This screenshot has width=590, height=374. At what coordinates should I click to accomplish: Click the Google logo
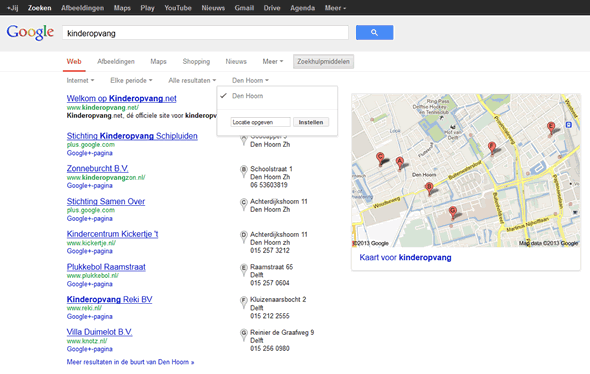pyautogui.click(x=30, y=32)
